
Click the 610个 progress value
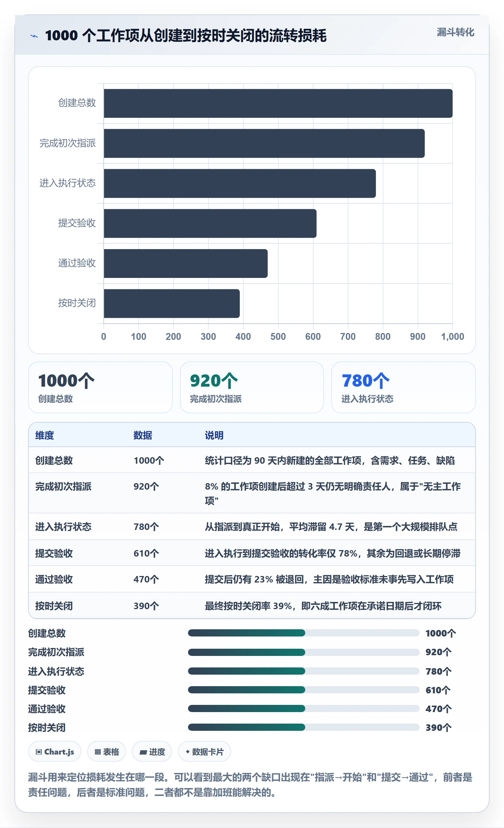[x=438, y=690]
